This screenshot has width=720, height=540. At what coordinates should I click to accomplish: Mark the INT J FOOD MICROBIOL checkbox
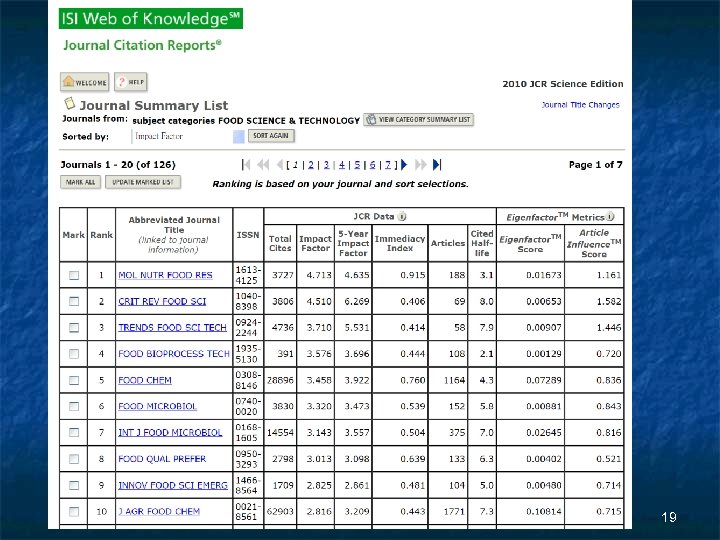tap(73, 433)
